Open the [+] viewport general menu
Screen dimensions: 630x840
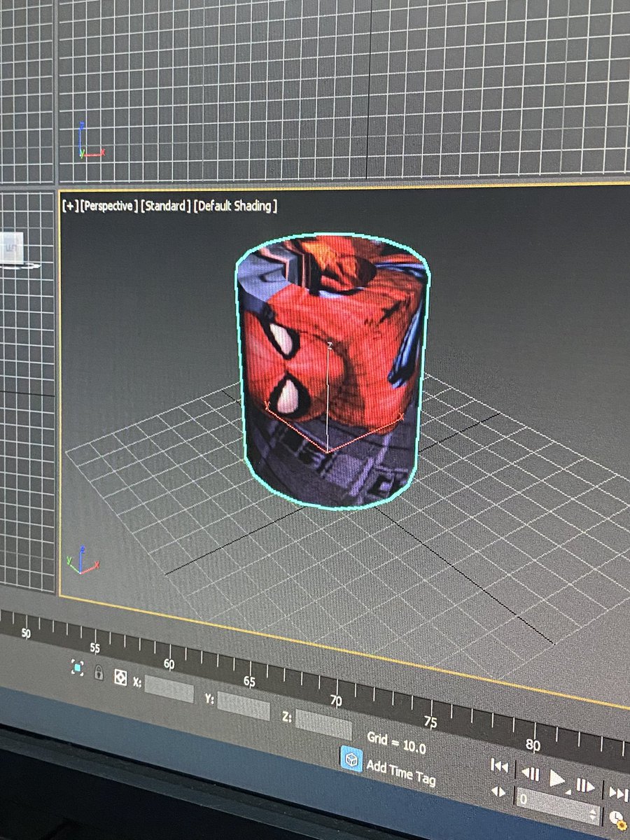(x=70, y=206)
